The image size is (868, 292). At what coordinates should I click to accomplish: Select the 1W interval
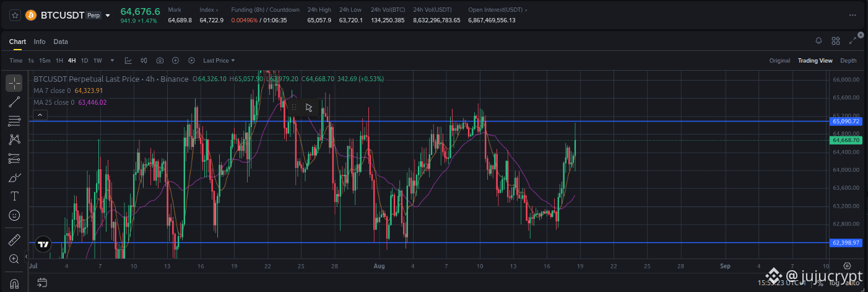point(98,60)
